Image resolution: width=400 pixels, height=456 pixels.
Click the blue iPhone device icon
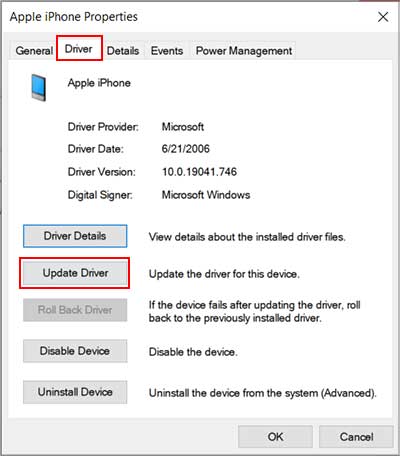[39, 88]
